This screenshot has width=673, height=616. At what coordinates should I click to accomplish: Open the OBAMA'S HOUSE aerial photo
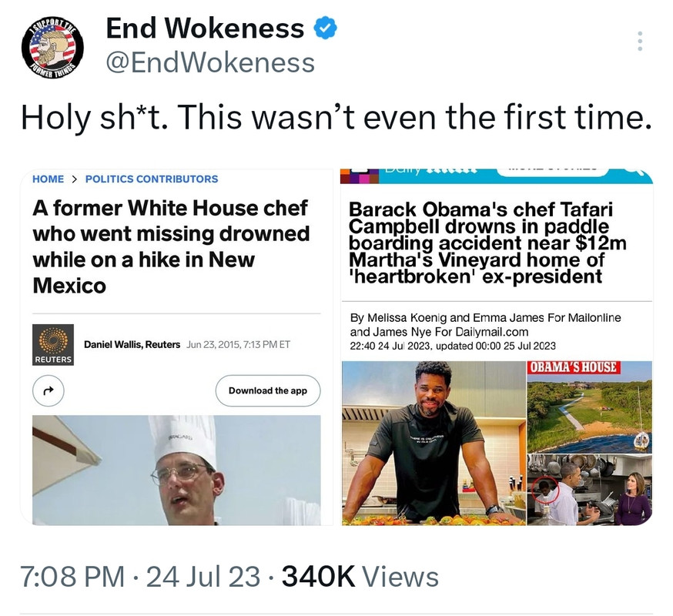click(x=589, y=407)
